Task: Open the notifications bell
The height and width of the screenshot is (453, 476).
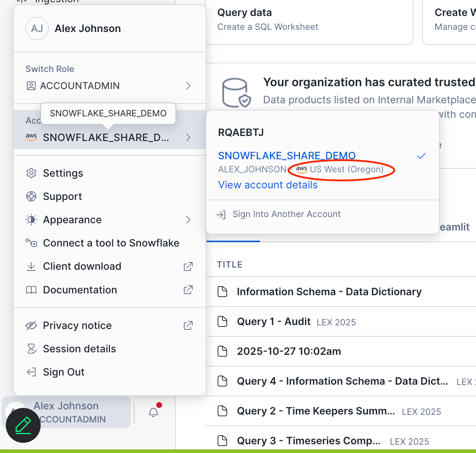Action: [153, 412]
